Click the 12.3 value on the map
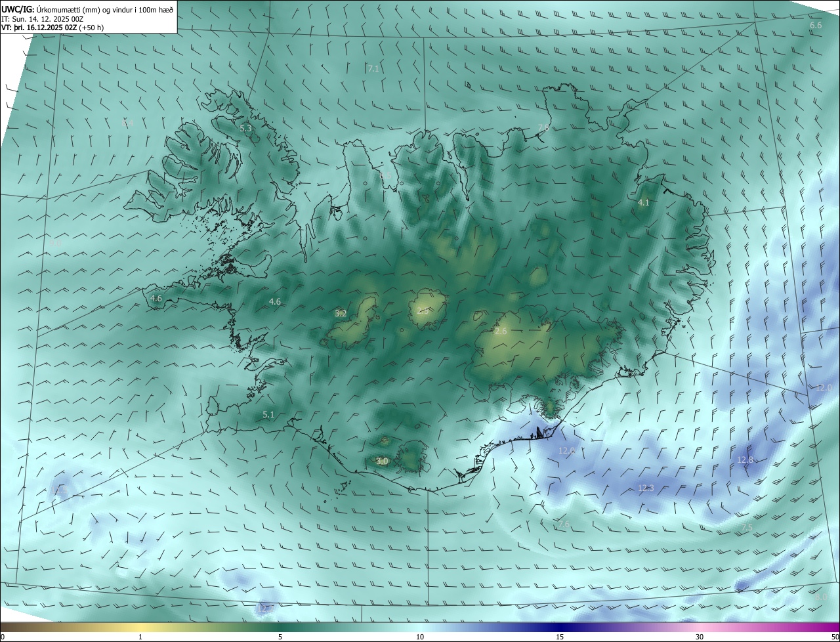 (x=646, y=488)
